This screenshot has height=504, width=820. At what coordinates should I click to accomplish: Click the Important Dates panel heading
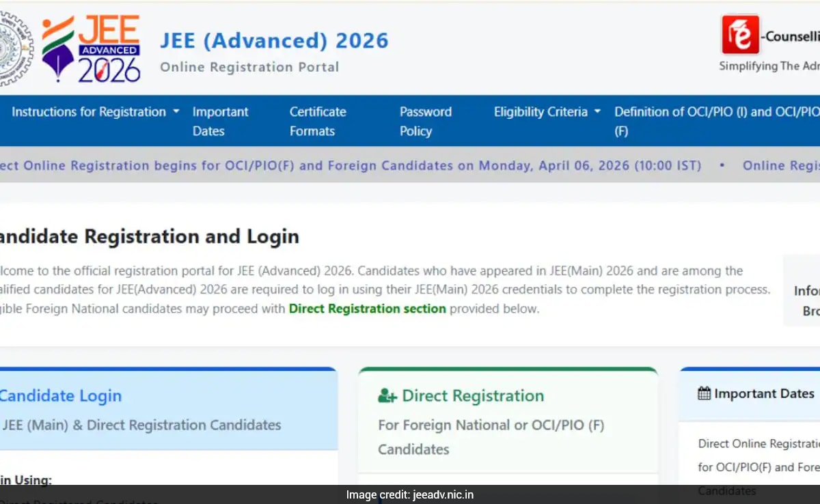click(763, 393)
